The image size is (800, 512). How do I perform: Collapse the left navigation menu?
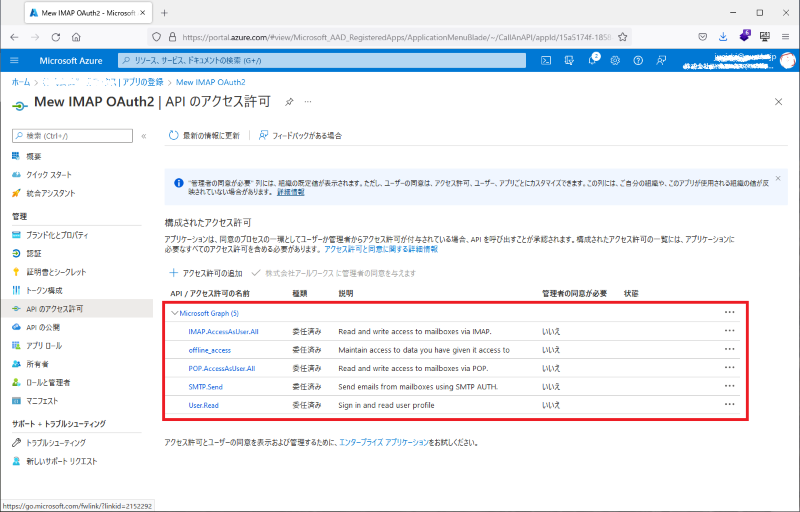click(x=144, y=136)
